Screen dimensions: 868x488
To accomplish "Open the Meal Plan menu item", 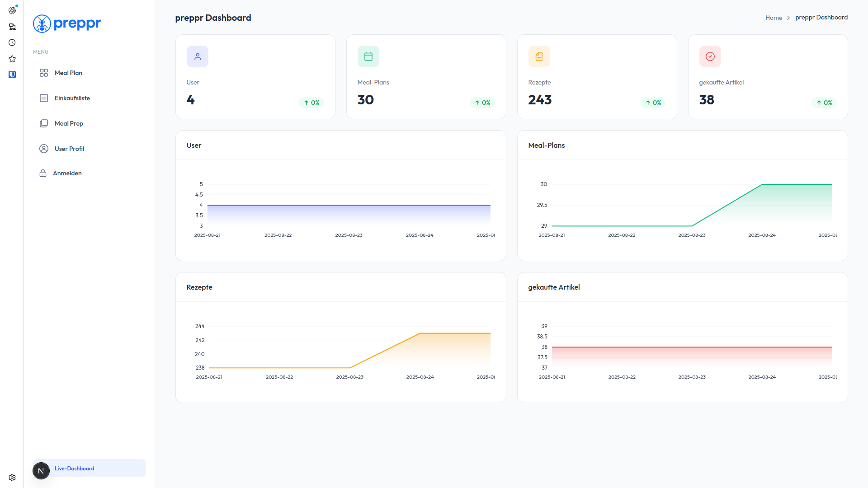I will pyautogui.click(x=68, y=73).
